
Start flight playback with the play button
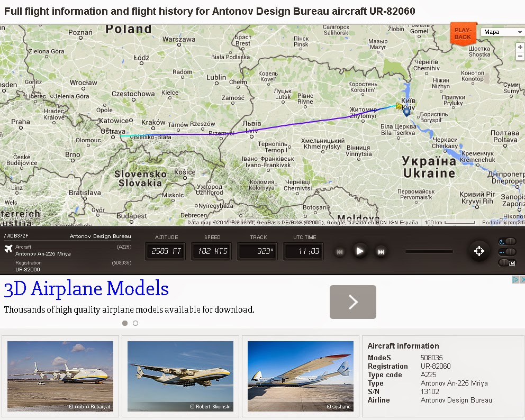click(x=359, y=251)
